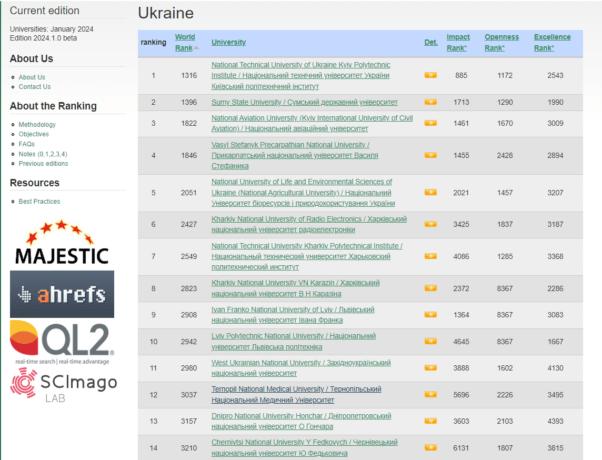The height and width of the screenshot is (460, 602).
Task: Click the QL2 logo image
Action: (x=60, y=339)
